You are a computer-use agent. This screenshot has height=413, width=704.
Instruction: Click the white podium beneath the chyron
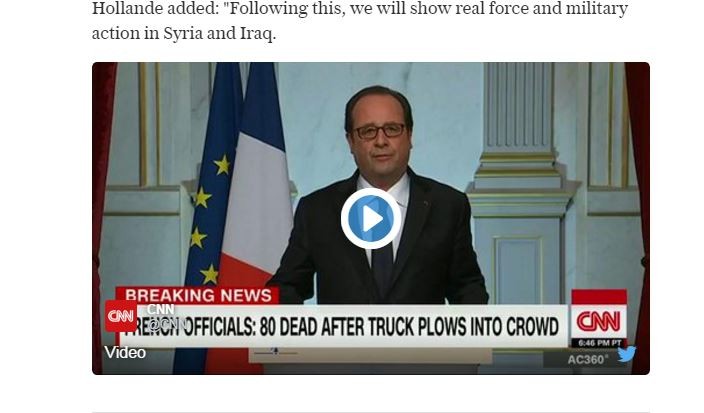click(x=370, y=358)
